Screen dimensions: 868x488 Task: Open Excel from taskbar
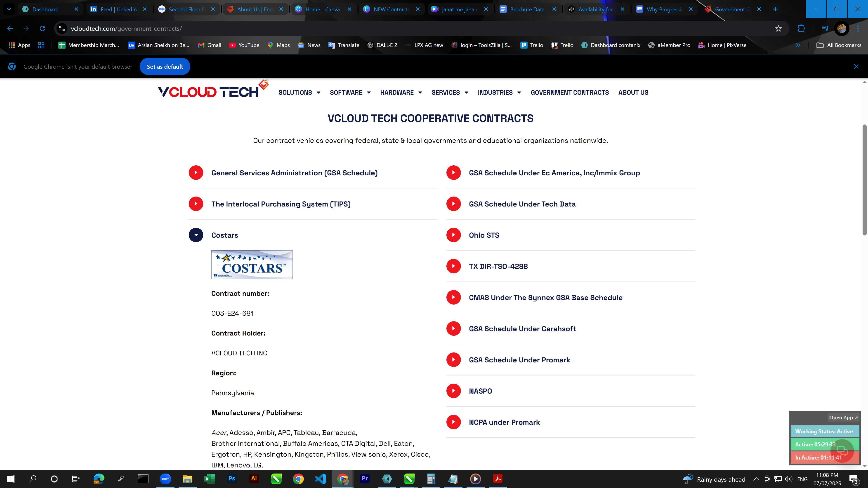tap(210, 479)
